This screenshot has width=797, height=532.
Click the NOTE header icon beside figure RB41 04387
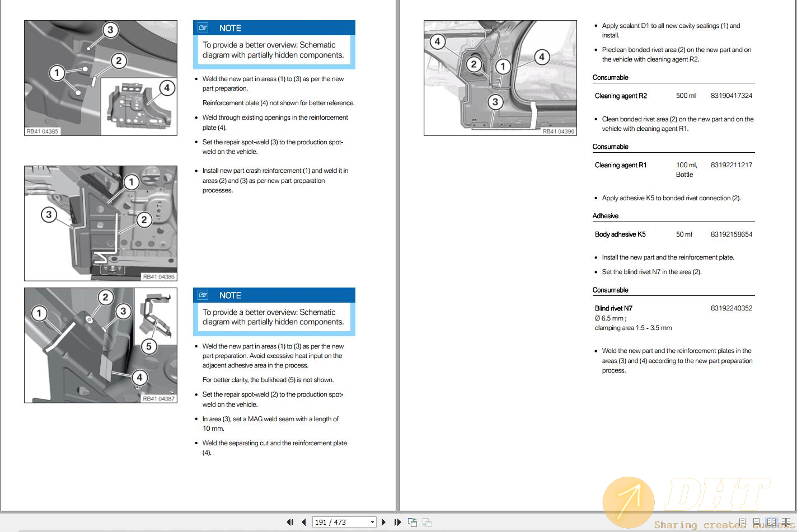click(203, 295)
